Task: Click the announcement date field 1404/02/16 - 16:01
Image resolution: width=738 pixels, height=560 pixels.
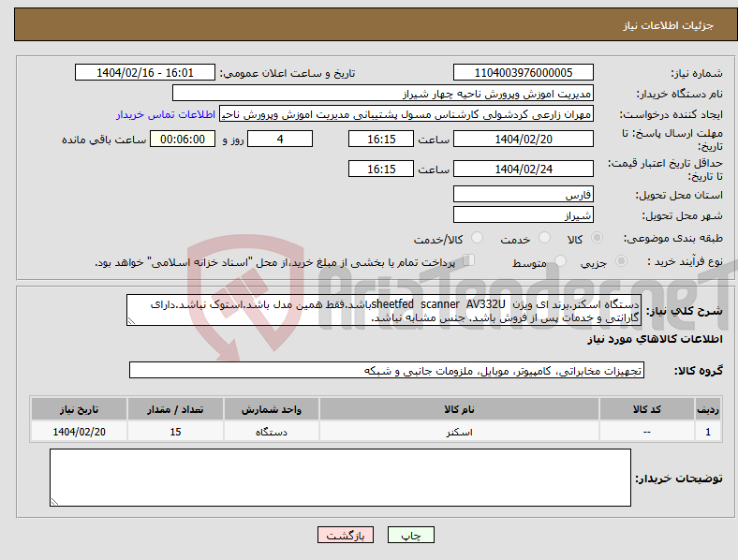Action: (145, 72)
